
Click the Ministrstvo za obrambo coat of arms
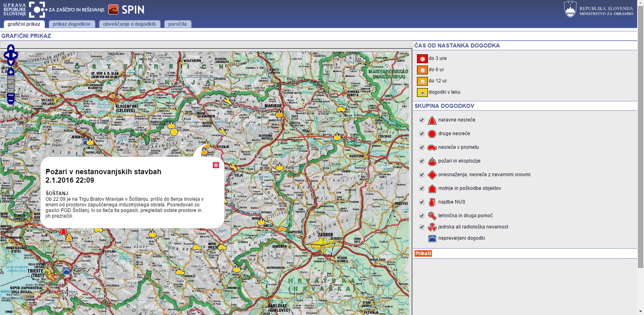pos(570,9)
